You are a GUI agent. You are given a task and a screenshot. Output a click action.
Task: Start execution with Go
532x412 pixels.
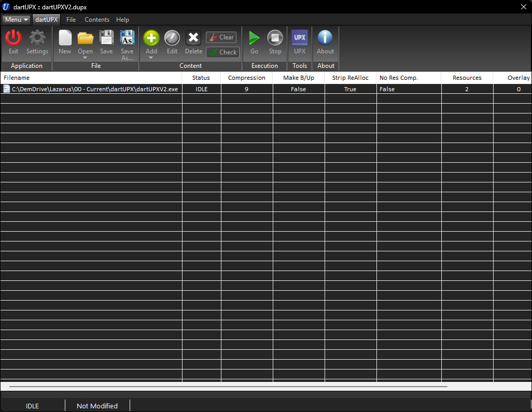(x=254, y=38)
